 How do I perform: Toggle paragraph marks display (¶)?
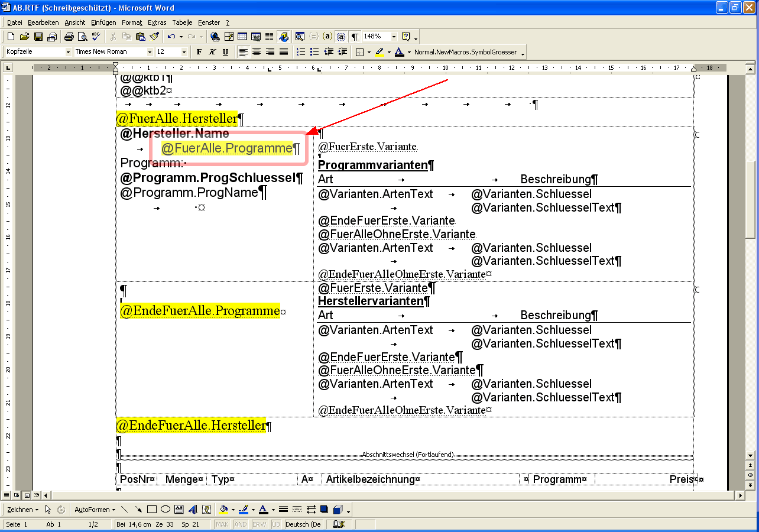coord(354,37)
